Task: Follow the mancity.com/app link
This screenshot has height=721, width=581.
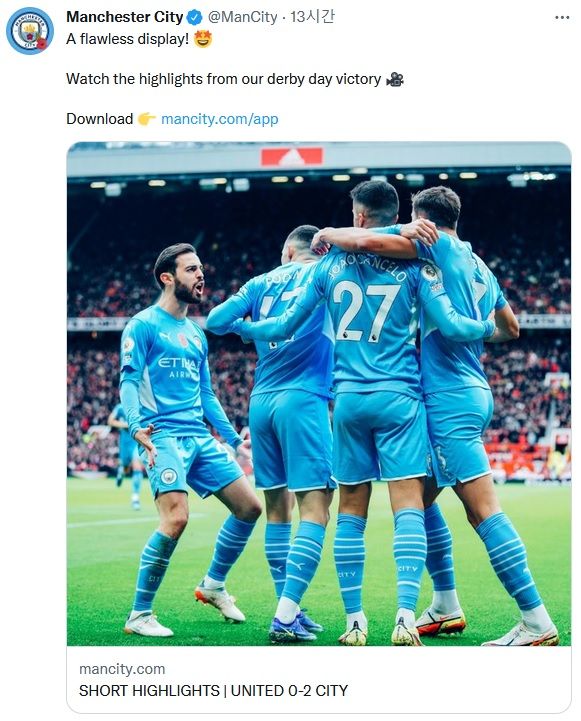Action: (220, 119)
